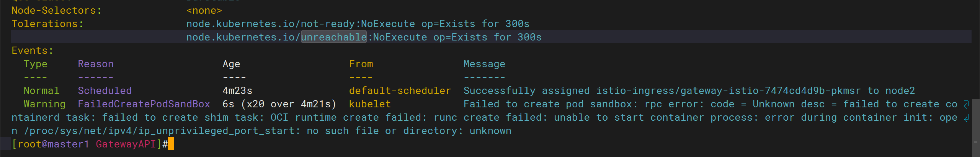Click the From column header

[x=361, y=64]
